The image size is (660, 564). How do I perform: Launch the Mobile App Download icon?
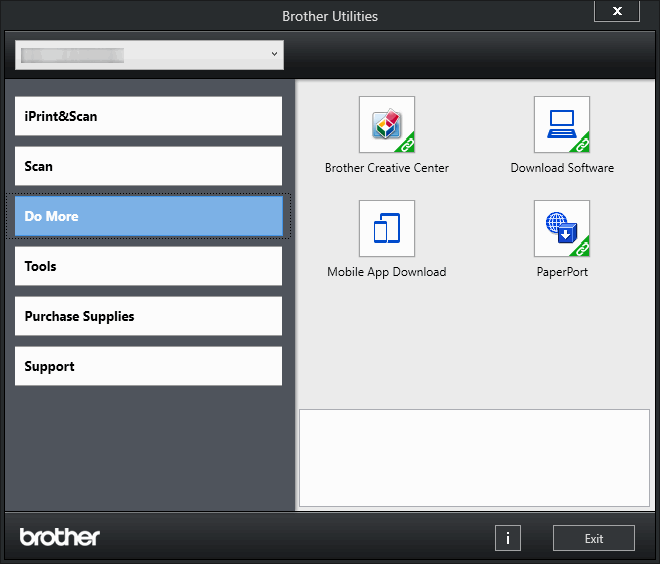point(386,229)
